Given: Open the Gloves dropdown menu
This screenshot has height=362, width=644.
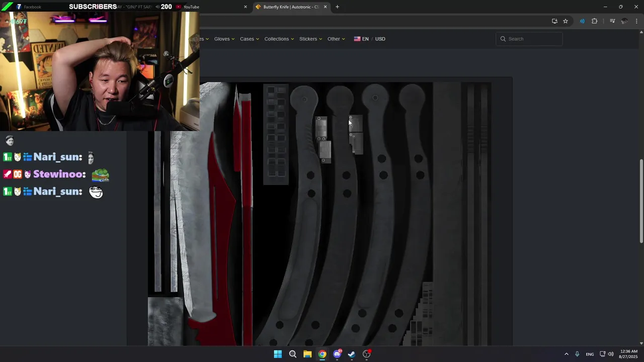Looking at the screenshot, I should [x=224, y=39].
